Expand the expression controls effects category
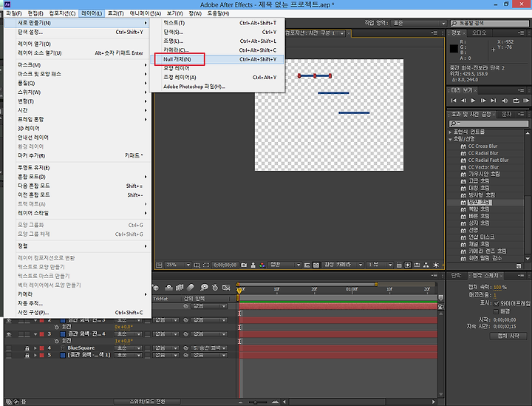The width and height of the screenshot is (532, 406). tap(450, 132)
